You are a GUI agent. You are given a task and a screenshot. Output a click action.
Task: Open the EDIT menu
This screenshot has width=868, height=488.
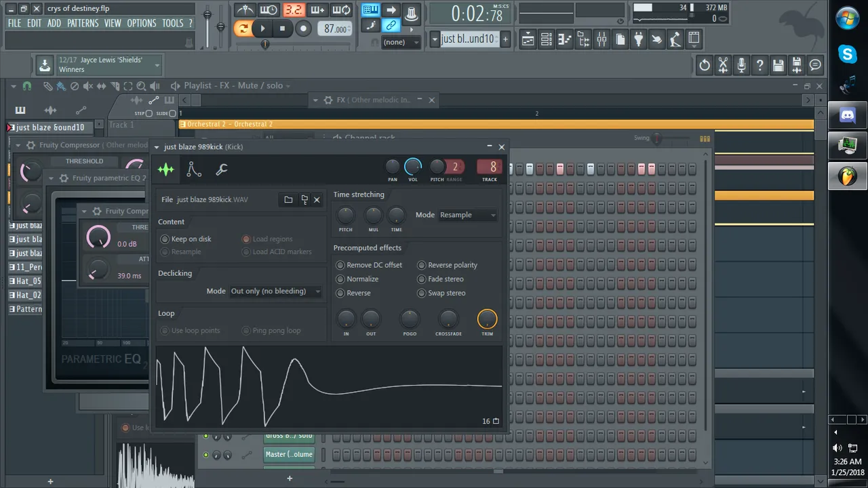[35, 23]
